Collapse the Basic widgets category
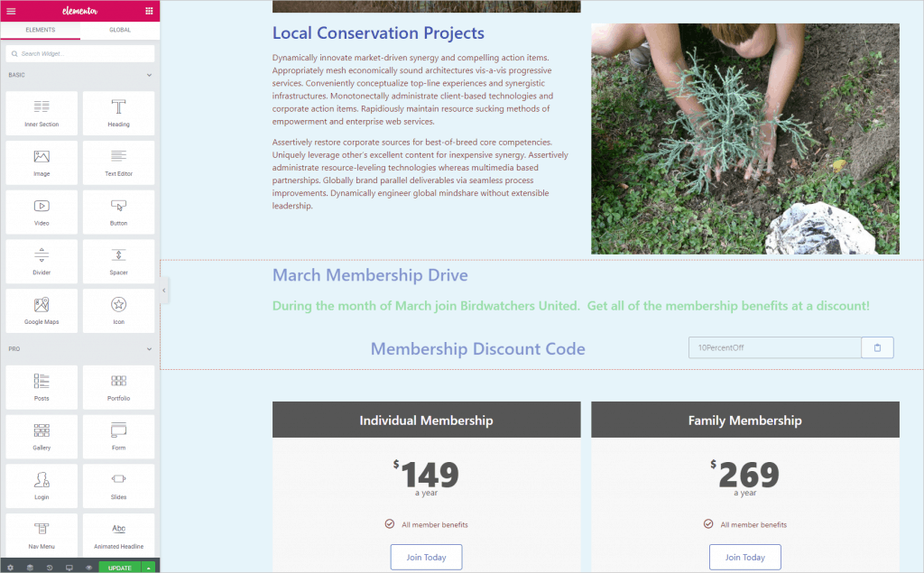Viewport: 924px width, 573px height. (149, 76)
